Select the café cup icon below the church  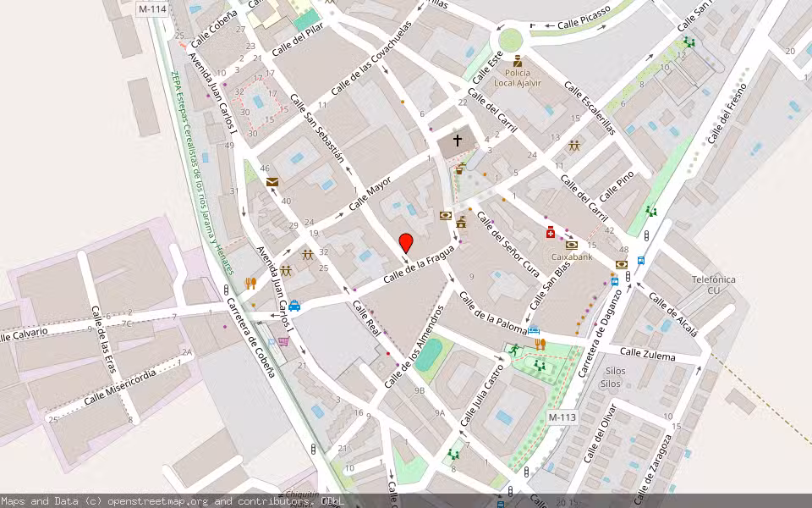coord(459,168)
